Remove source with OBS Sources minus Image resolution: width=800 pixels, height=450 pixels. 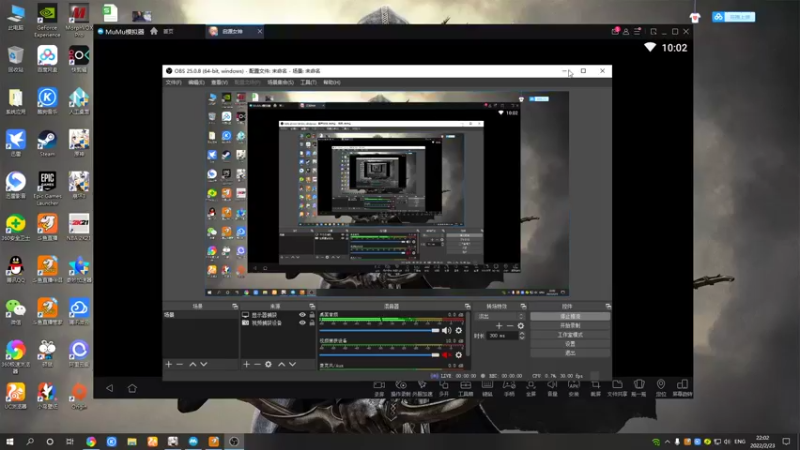(257, 364)
